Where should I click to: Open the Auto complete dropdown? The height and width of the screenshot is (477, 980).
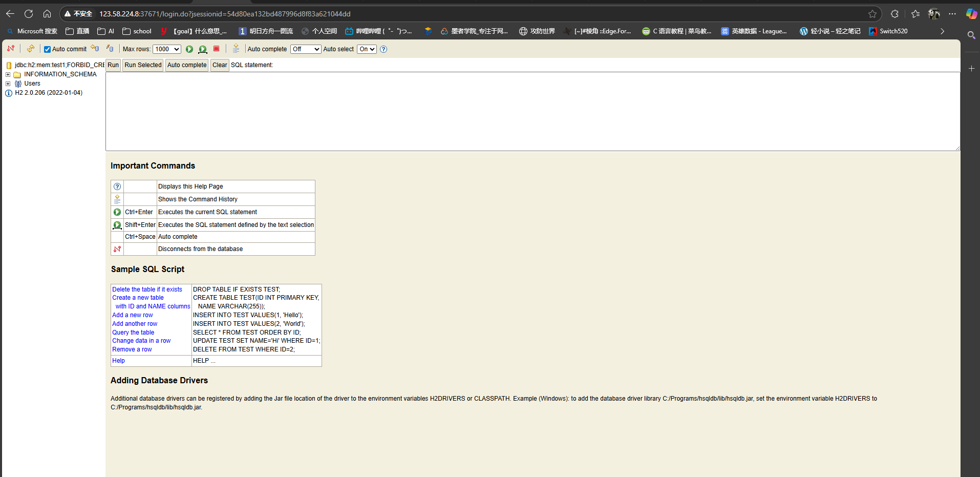[305, 49]
